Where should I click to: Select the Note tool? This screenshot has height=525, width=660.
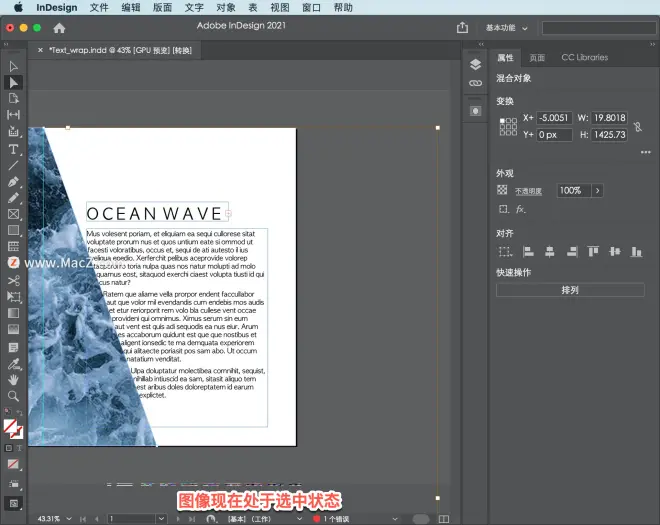pos(13,347)
